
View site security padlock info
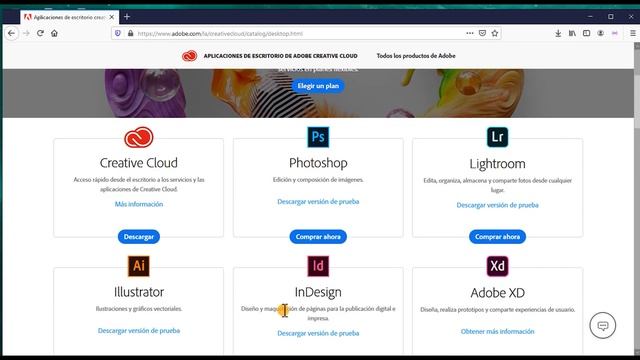click(x=131, y=33)
